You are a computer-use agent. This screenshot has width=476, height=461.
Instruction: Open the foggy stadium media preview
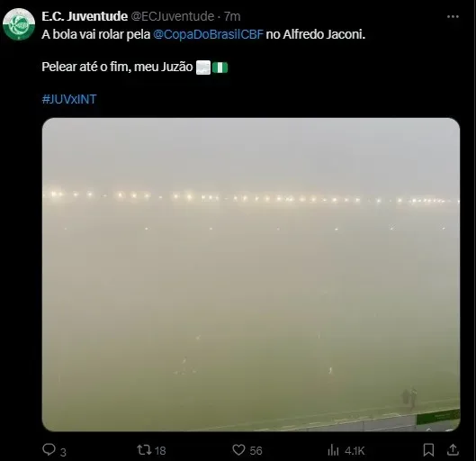point(251,275)
